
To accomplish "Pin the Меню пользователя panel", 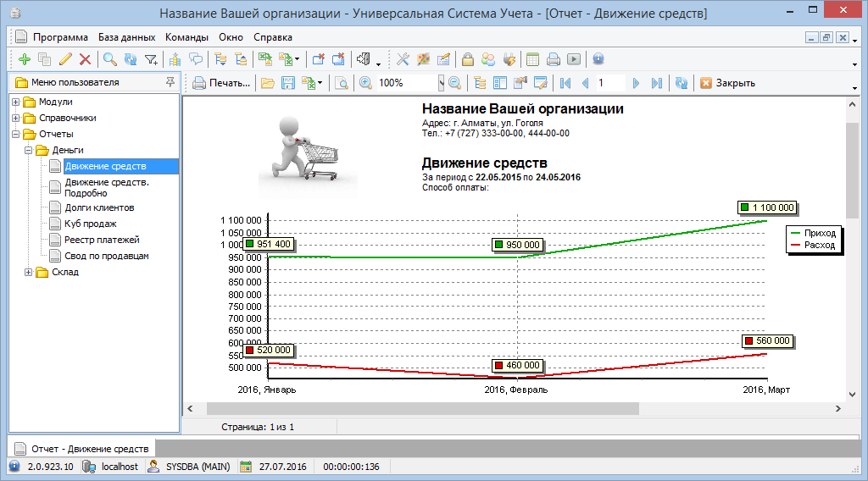I will 170,82.
